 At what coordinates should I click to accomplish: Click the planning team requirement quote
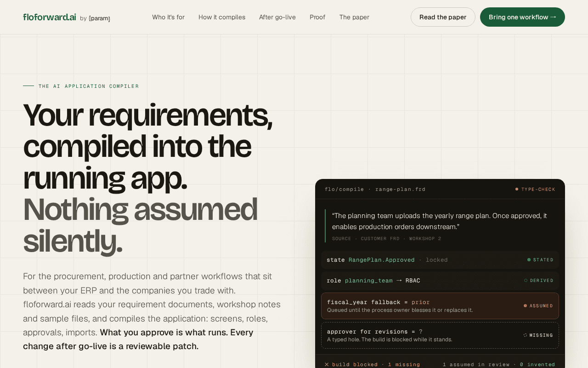coord(440,221)
